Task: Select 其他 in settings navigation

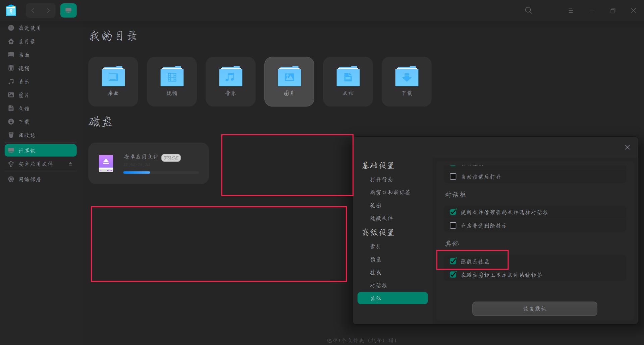Action: [x=393, y=298]
